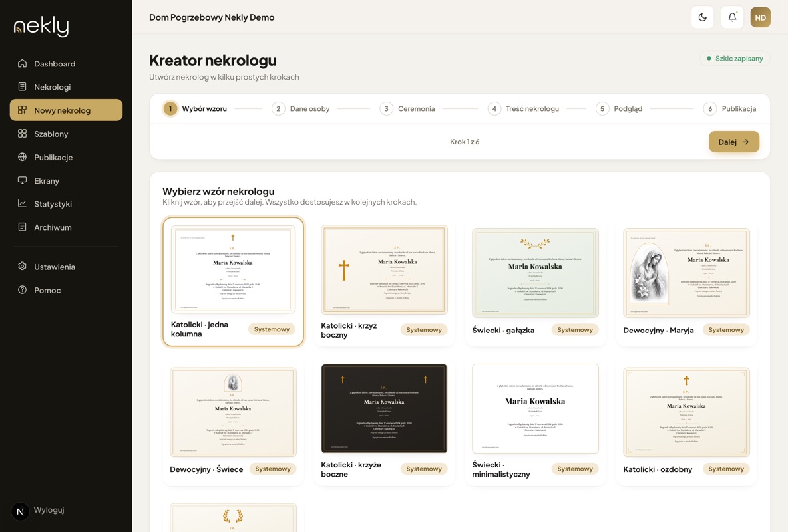Viewport: 788px width, 532px height.
Task: Click 'Katolicki · krzyż boczny' template name
Action: 349,330
